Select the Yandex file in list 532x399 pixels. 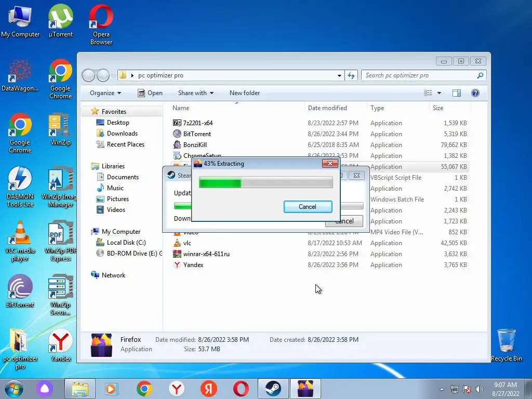click(x=193, y=265)
